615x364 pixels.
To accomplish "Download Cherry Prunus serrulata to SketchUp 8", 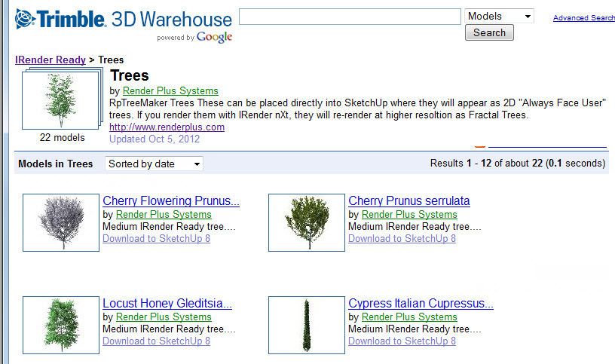I will (x=402, y=238).
